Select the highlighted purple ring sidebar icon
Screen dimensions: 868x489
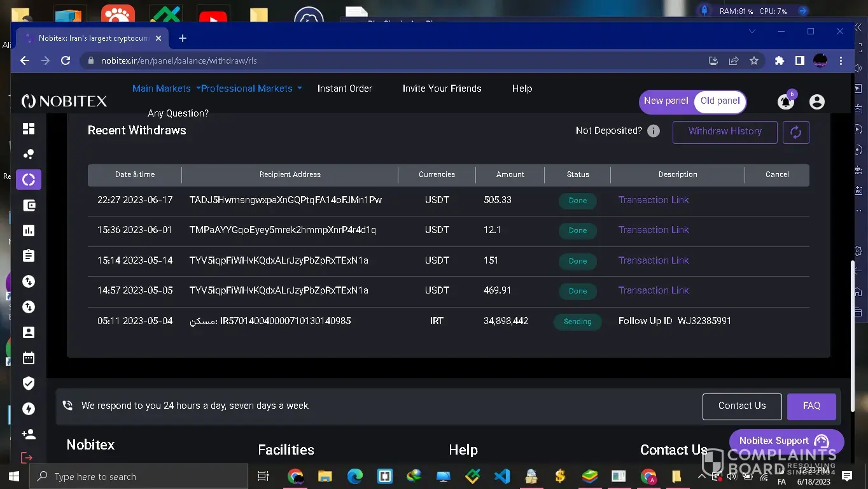29,180
